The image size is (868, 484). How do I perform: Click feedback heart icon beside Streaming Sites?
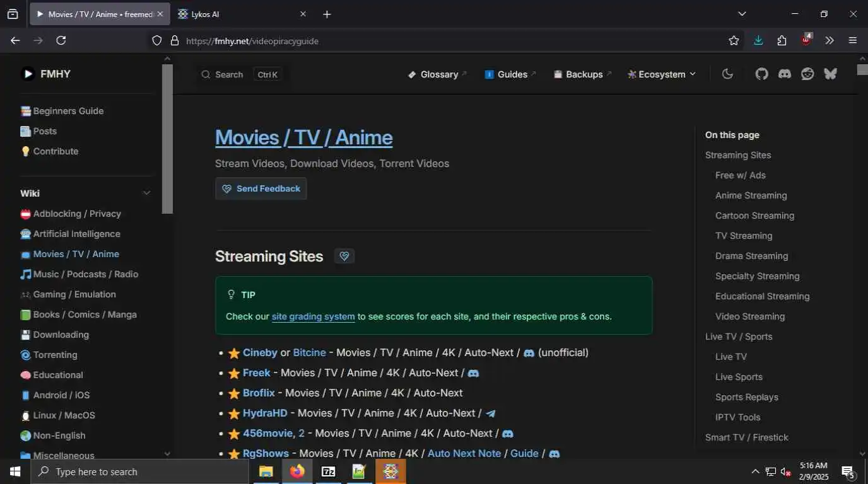click(344, 256)
